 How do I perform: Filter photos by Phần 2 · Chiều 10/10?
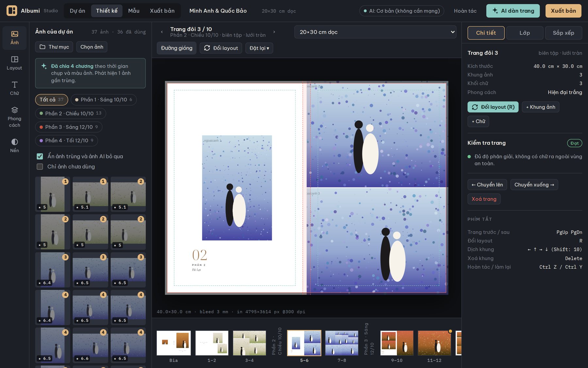71,114
